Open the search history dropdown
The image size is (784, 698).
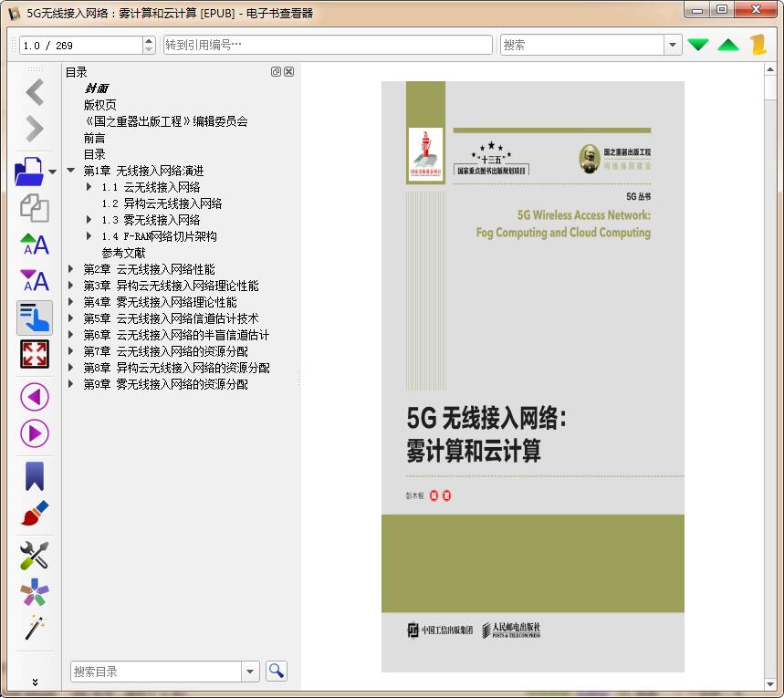tap(673, 45)
